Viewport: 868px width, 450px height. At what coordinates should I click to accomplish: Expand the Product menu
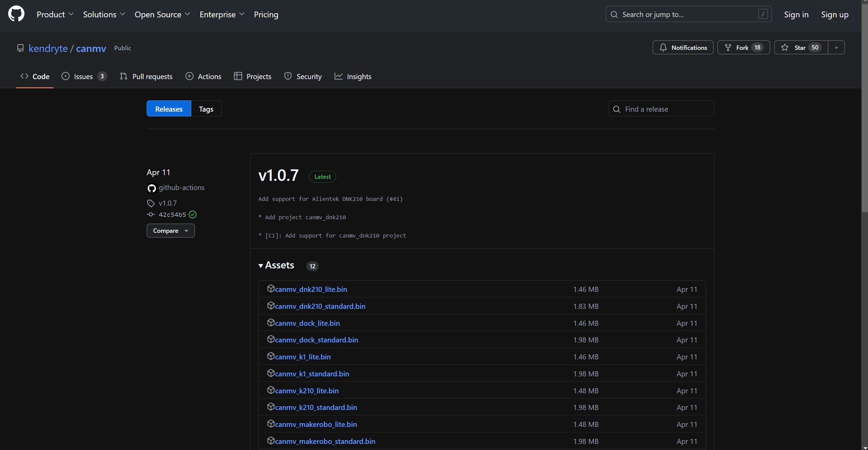click(x=55, y=15)
